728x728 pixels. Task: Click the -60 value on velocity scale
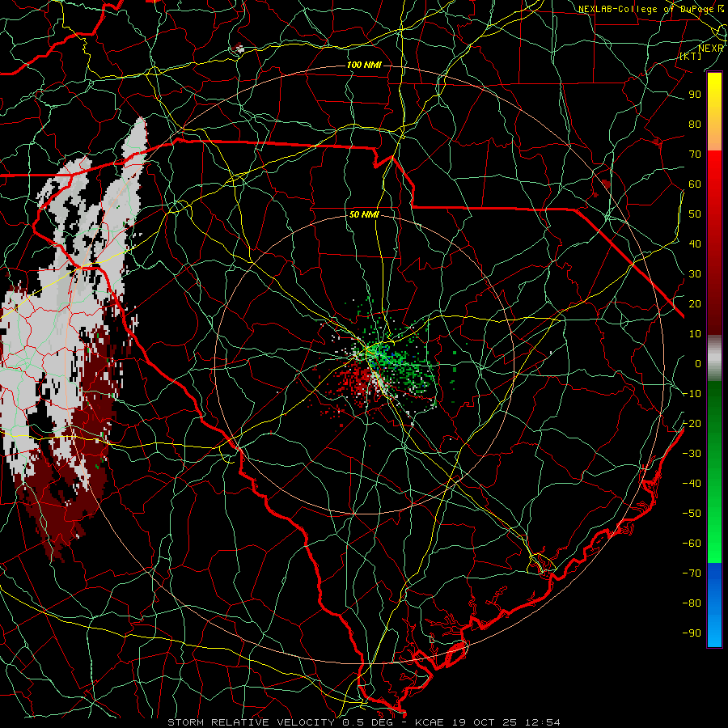pyautogui.click(x=692, y=544)
